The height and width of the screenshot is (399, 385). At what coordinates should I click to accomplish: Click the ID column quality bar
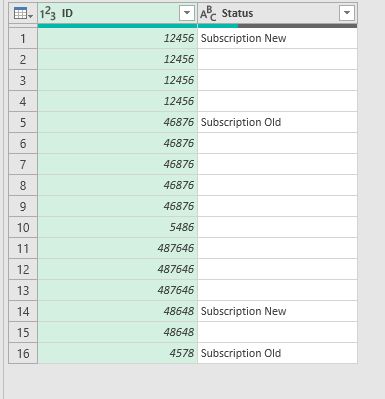coord(118,26)
